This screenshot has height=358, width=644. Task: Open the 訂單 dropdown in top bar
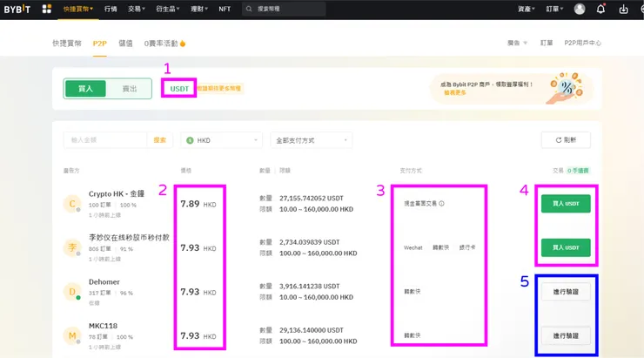pyautogui.click(x=554, y=9)
